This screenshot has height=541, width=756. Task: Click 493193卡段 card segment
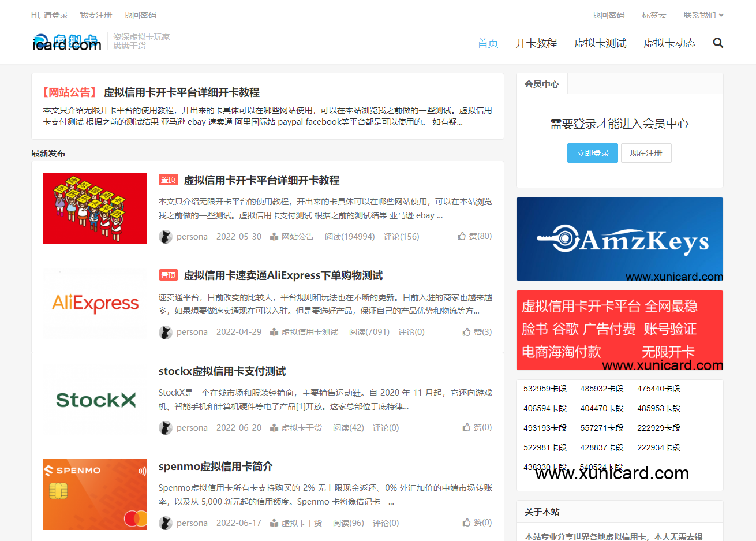pyautogui.click(x=545, y=428)
